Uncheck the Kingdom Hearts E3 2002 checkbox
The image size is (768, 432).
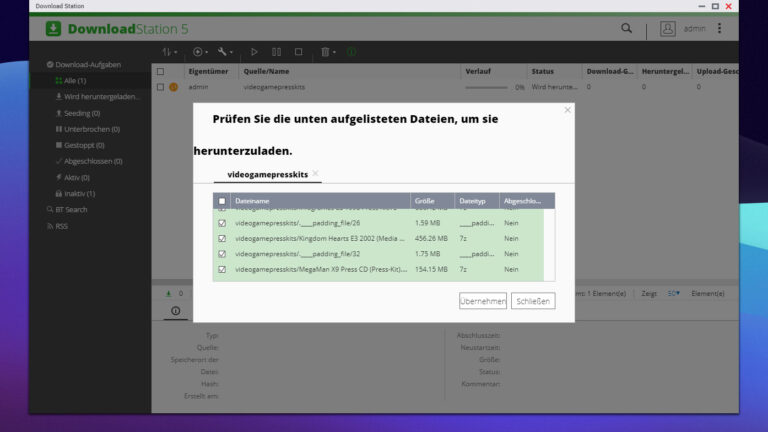pyautogui.click(x=222, y=239)
